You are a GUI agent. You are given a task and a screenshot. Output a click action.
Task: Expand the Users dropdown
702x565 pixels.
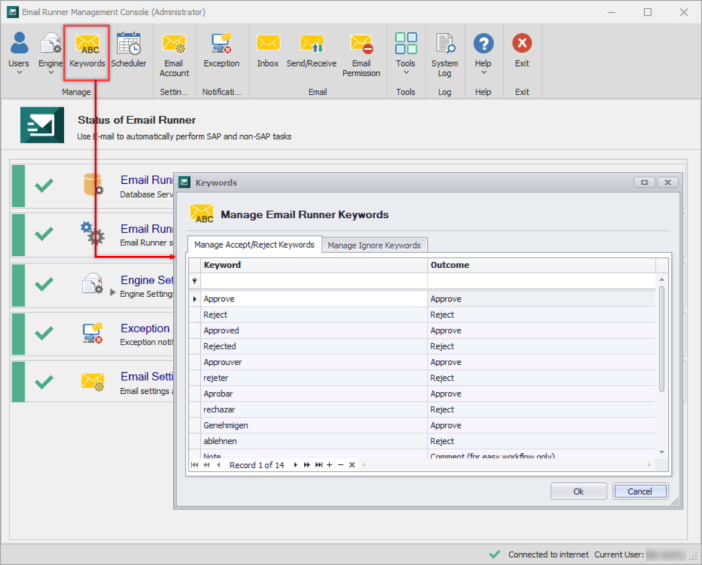point(19,72)
